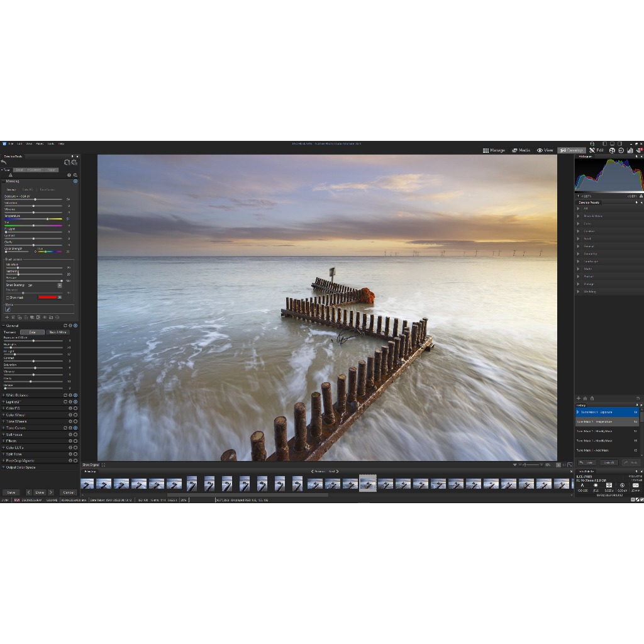Open settings gear for Color EQ
Image resolution: width=644 pixels, height=644 pixels.
coord(70,408)
